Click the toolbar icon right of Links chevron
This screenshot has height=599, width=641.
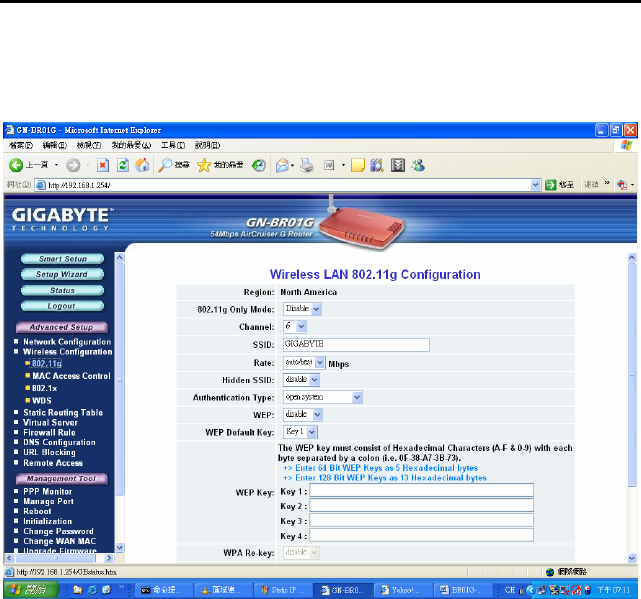[622, 185]
